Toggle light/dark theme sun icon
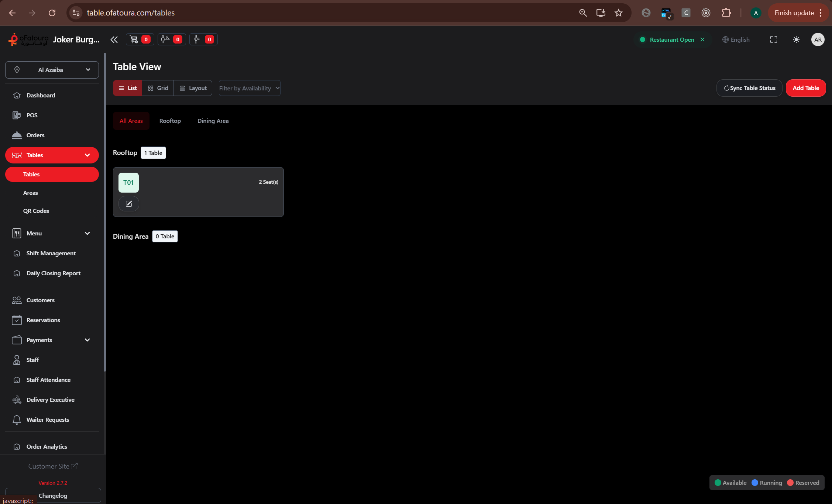Image resolution: width=832 pixels, height=504 pixels. [x=796, y=39]
